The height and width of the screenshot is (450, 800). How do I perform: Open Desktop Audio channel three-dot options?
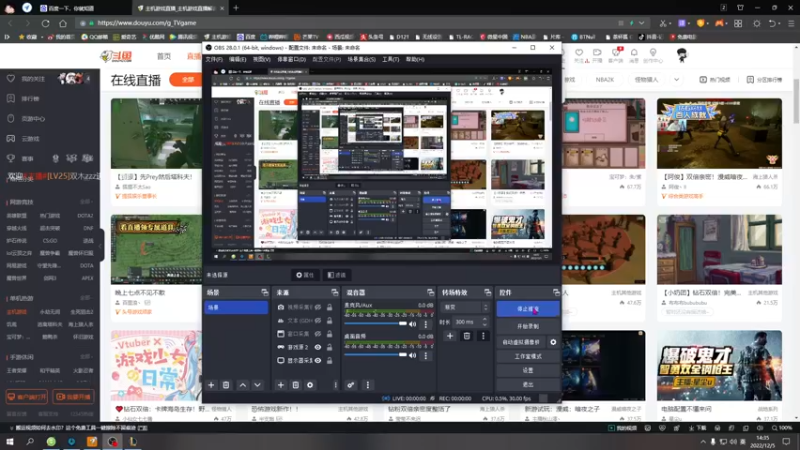pyautogui.click(x=426, y=356)
